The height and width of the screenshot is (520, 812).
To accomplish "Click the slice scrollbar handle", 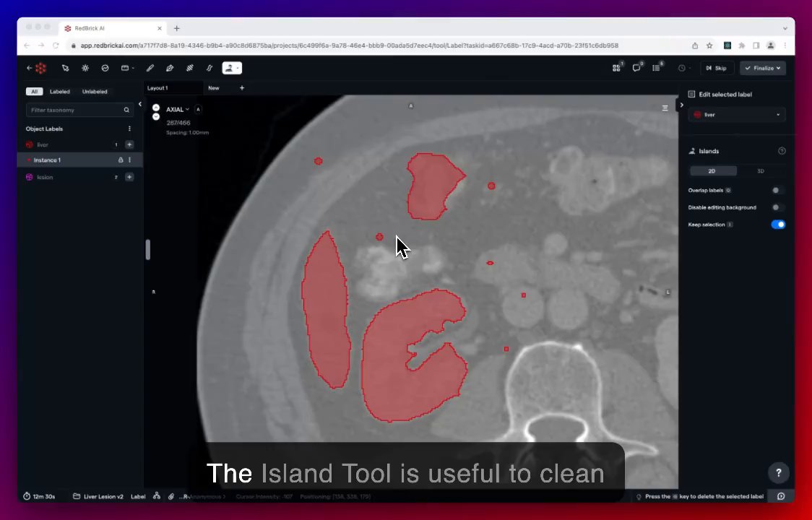I will click(147, 249).
